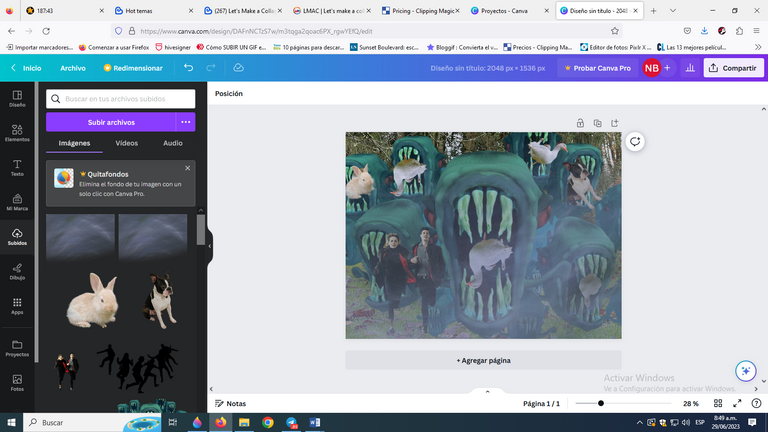The width and height of the screenshot is (768, 432).
Task: Open the Dibujo drawing panel
Action: [17, 271]
